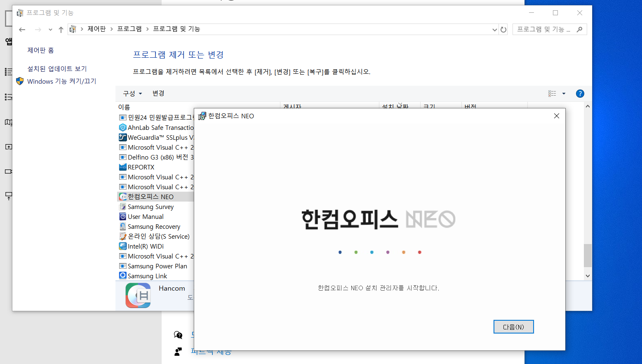This screenshot has width=642, height=364.
Task: Click the program list scrollbar thumb
Action: tap(588, 255)
